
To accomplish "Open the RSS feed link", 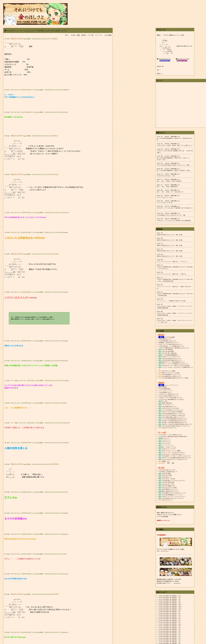I will (158, 70).
